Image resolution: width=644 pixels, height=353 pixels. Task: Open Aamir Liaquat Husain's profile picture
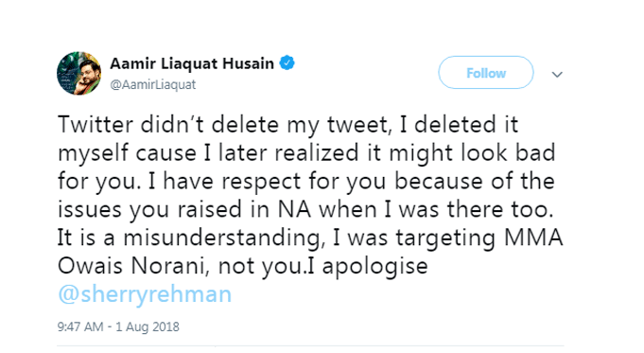[x=78, y=73]
